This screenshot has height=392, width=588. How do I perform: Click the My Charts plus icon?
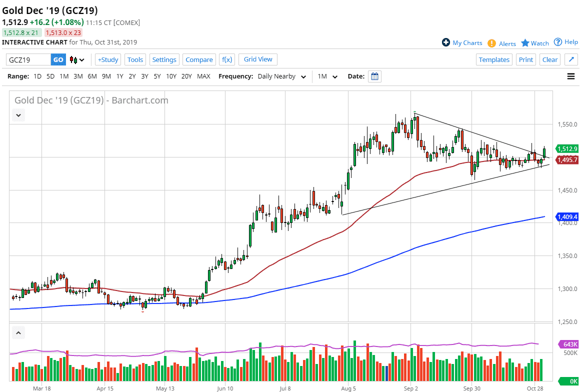click(x=446, y=42)
